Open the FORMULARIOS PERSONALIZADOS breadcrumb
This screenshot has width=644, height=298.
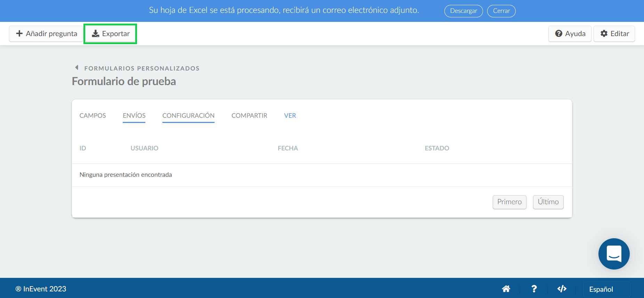(x=142, y=68)
